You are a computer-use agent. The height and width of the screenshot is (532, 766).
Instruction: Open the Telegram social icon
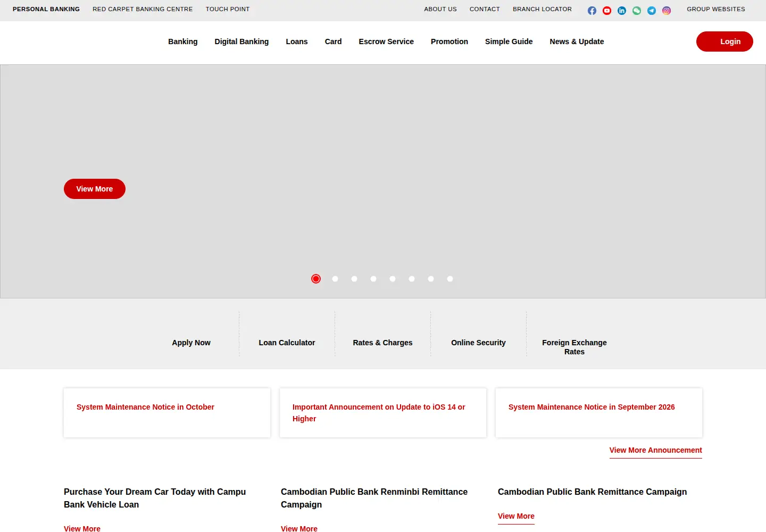coord(652,11)
